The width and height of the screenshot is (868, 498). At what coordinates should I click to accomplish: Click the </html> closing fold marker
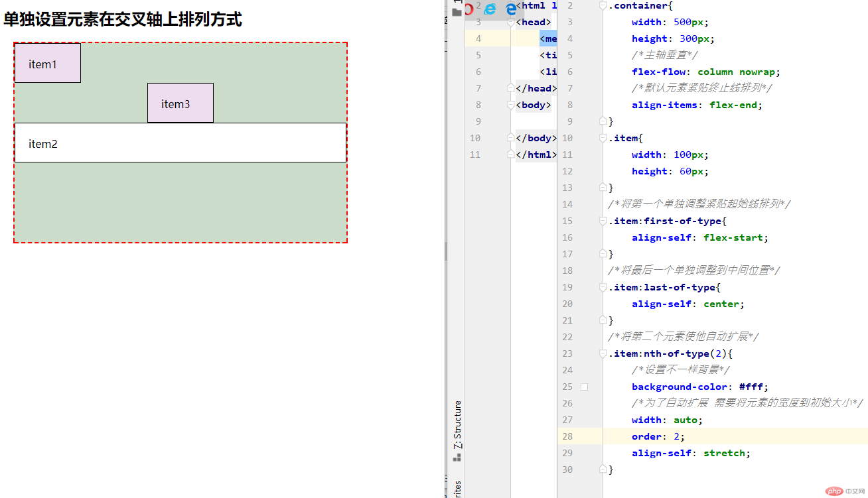[x=510, y=155]
